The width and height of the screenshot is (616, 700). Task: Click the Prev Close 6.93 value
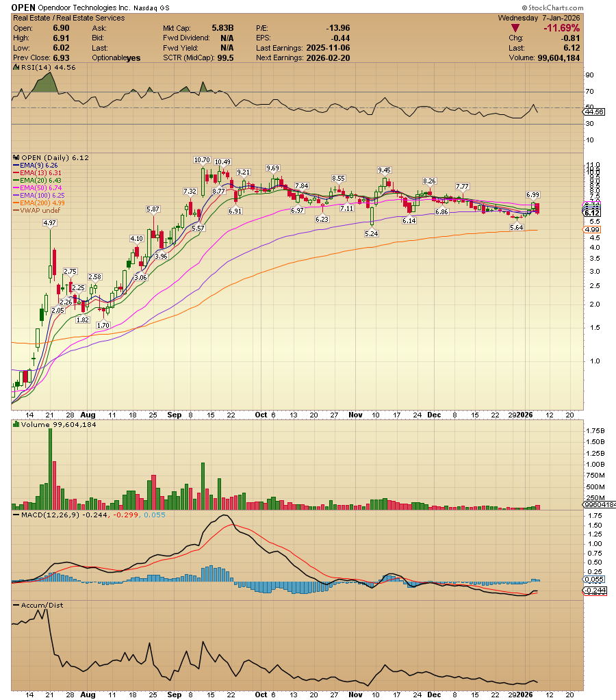tap(61, 58)
